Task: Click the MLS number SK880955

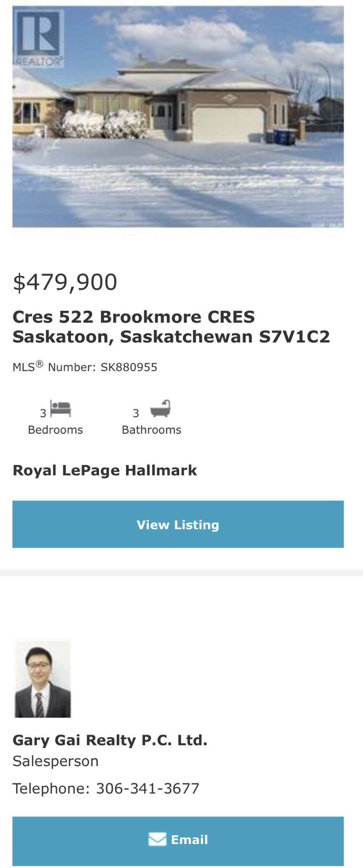Action: (x=129, y=367)
